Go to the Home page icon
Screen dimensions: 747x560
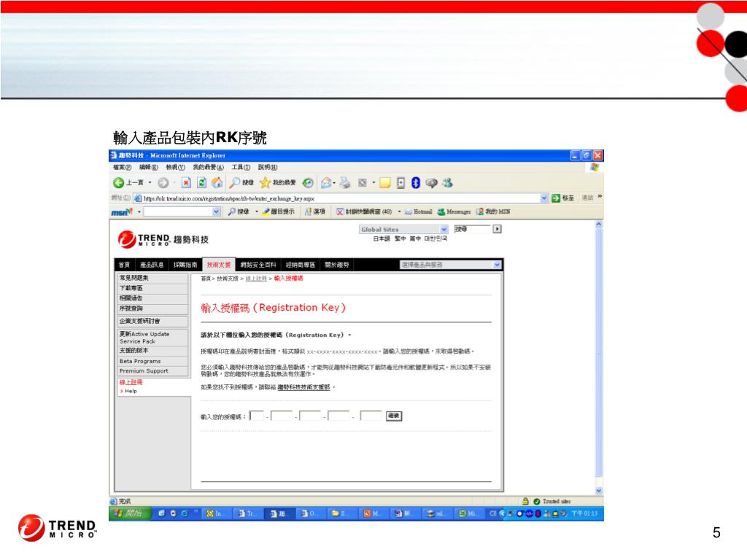pos(217,183)
